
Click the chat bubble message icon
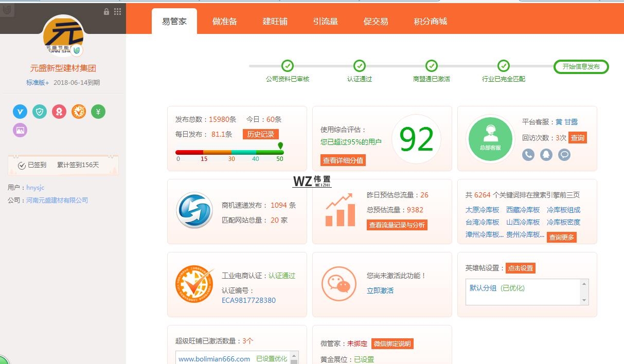(564, 154)
